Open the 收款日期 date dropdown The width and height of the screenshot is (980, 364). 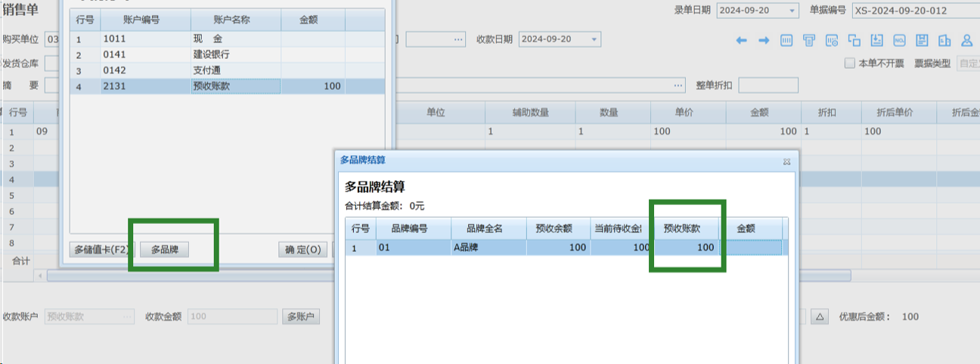point(594,39)
